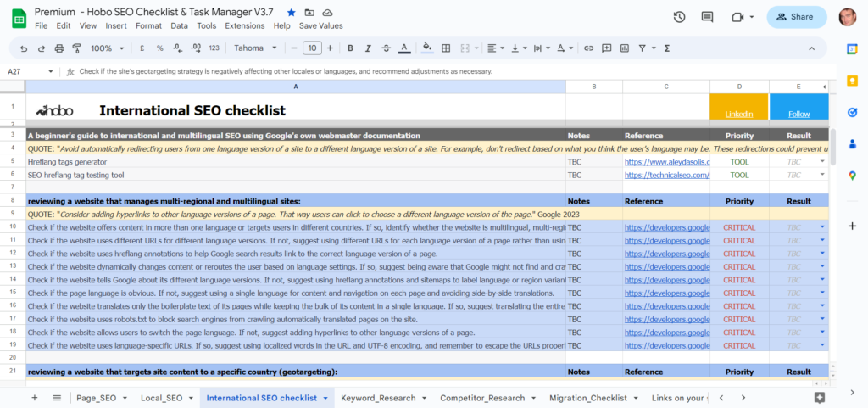The image size is (868, 408).
Task: Open comments history icon
Action: point(707,17)
